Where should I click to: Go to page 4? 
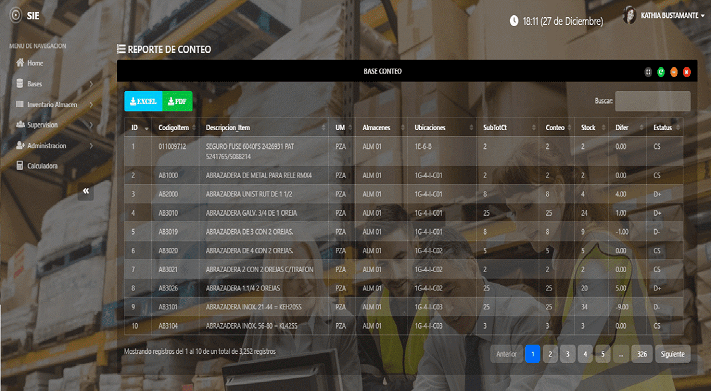(585, 354)
